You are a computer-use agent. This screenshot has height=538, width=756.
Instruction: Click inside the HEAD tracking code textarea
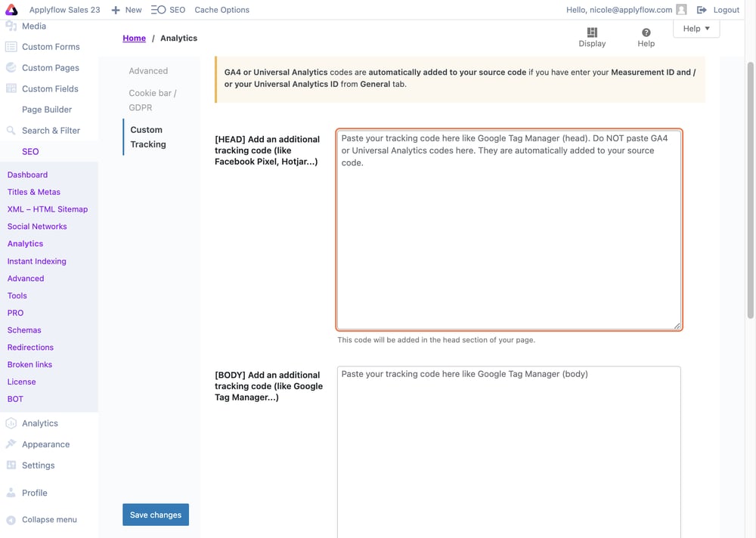(x=510, y=227)
